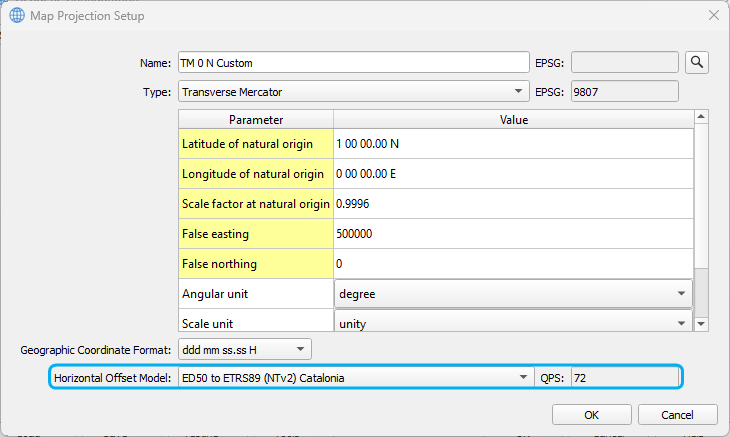Open the projection Type dropdown
This screenshot has height=437, width=730.
click(353, 92)
